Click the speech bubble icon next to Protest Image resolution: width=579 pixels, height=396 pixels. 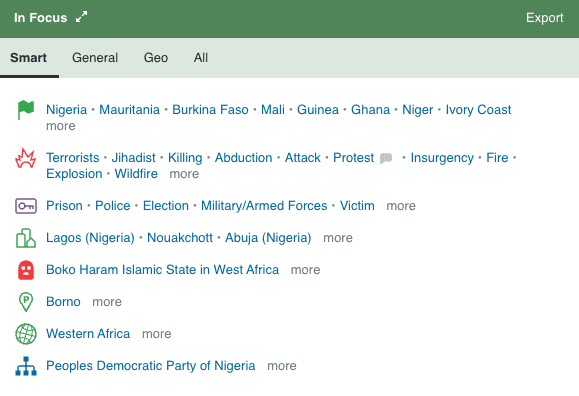pos(386,158)
